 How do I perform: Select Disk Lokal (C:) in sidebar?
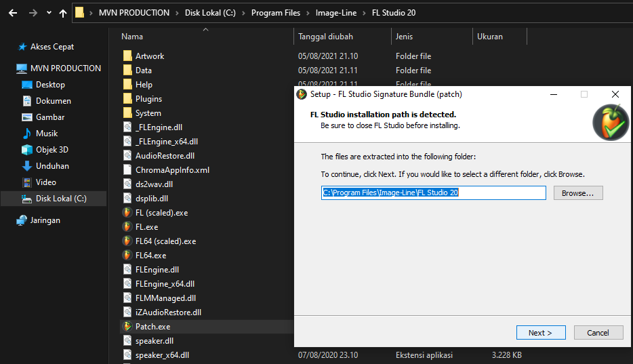pos(54,199)
